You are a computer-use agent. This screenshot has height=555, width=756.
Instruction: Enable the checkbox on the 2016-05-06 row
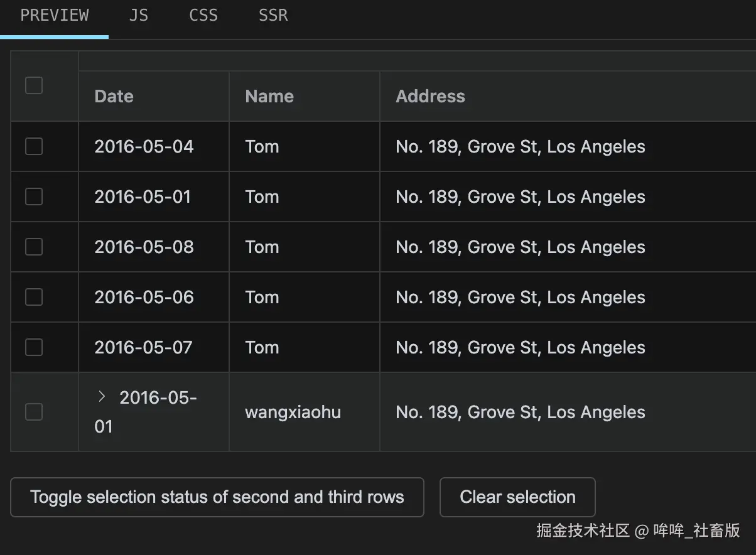tap(34, 297)
